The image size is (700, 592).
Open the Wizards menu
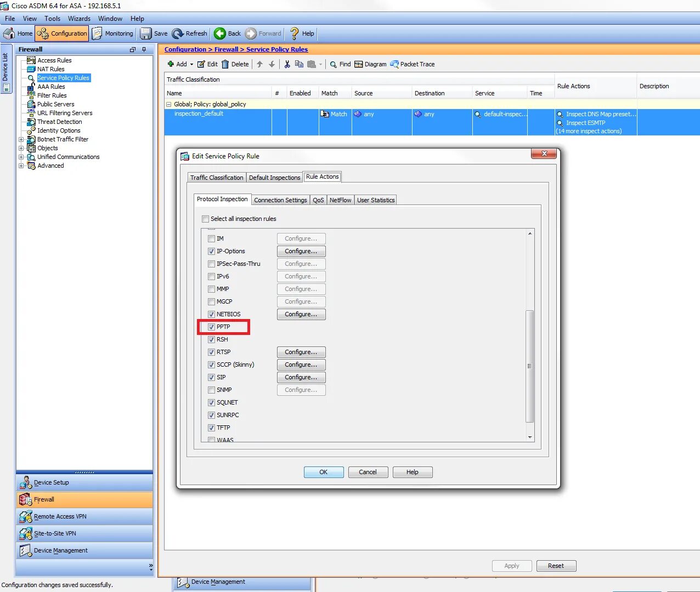click(x=79, y=19)
